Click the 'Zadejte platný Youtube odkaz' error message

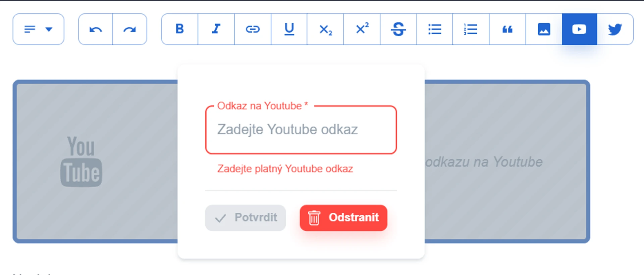(x=285, y=169)
